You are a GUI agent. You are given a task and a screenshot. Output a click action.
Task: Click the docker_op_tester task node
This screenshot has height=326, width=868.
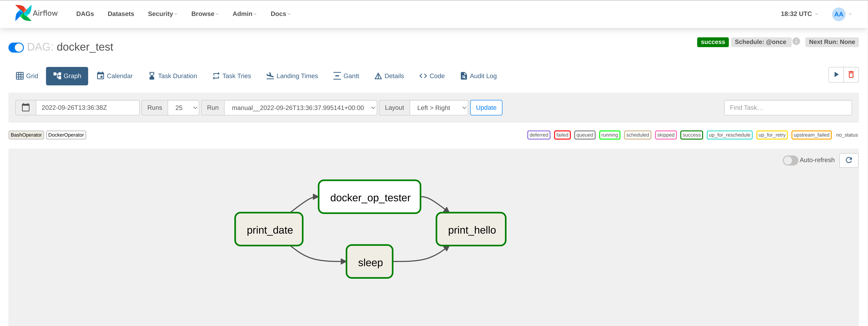click(370, 197)
